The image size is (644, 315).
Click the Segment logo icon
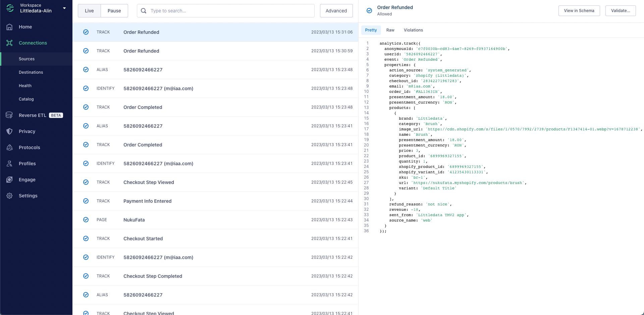[x=10, y=8]
